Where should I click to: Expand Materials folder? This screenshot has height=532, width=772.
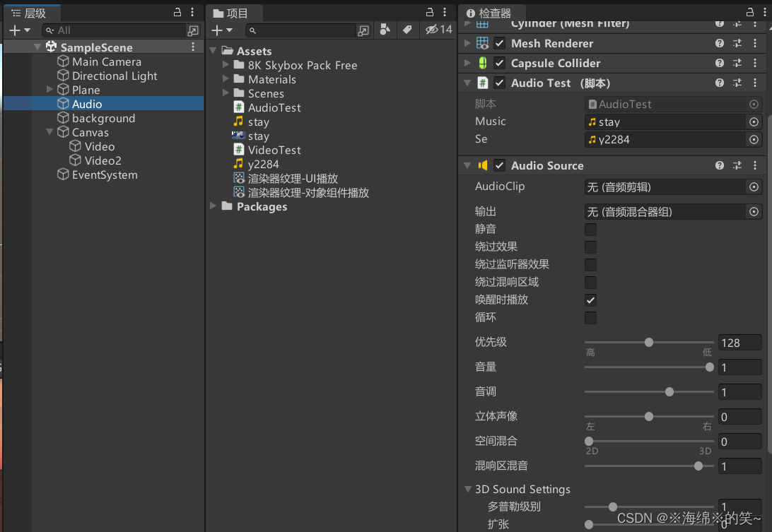(226, 78)
